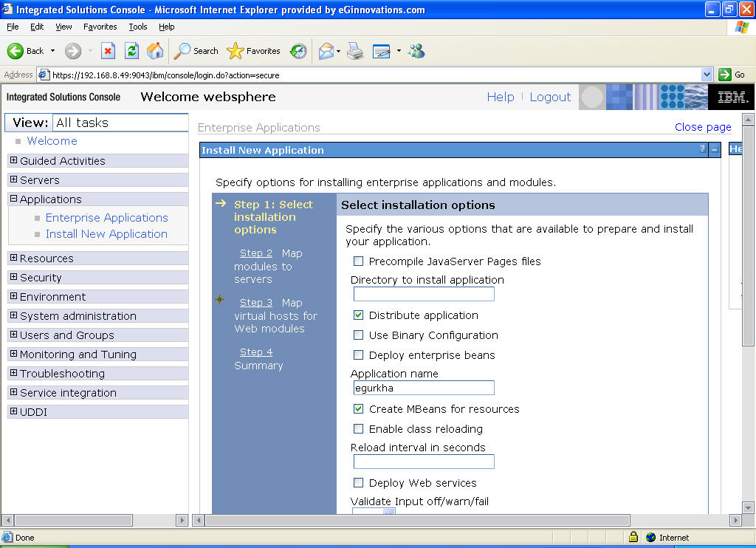Minimize the Install New Application portlet
This screenshot has width=756, height=548.
[715, 150]
